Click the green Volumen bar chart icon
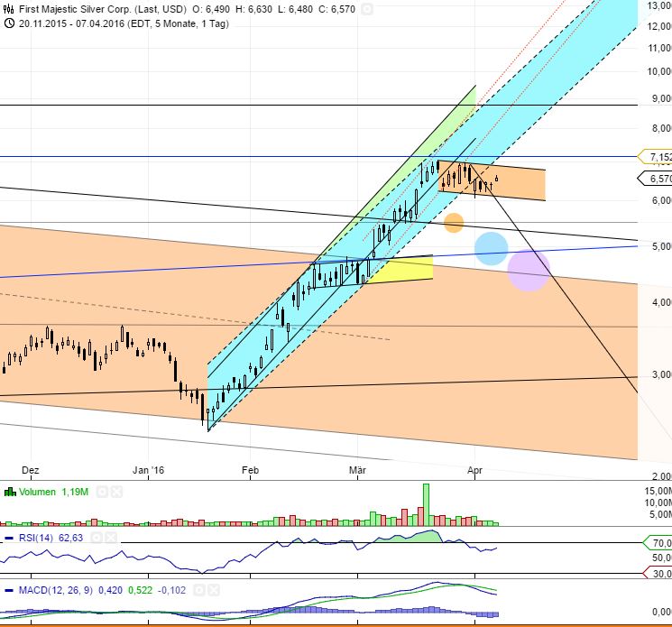672x627 pixels. (10, 493)
